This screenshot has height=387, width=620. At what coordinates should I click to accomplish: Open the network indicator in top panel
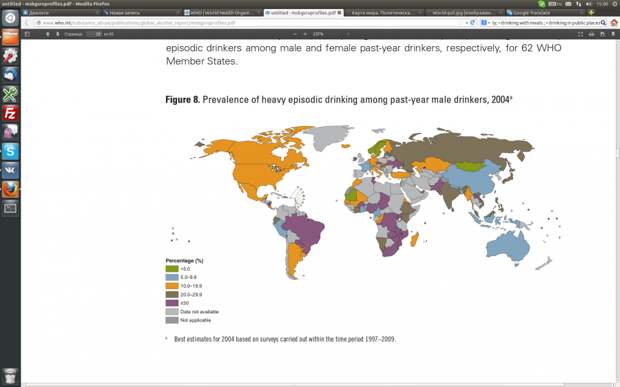578,4
